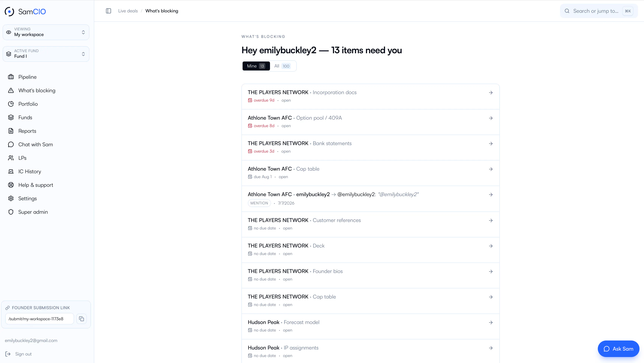This screenshot has height=363, width=644.
Task: Click the search magnifier icon
Action: click(x=567, y=11)
